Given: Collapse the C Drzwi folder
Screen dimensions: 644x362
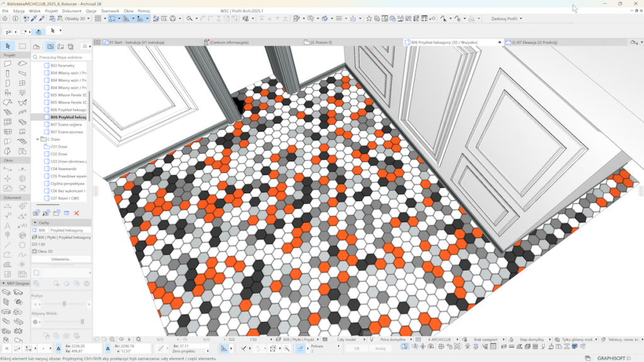Looking at the screenshot, I should (37, 139).
